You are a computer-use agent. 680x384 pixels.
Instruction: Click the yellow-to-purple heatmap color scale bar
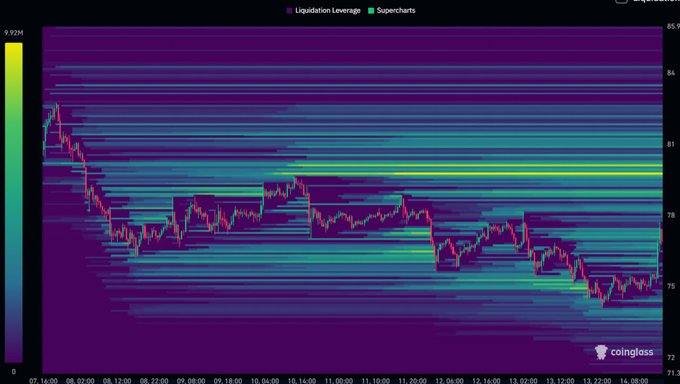[x=13, y=202]
